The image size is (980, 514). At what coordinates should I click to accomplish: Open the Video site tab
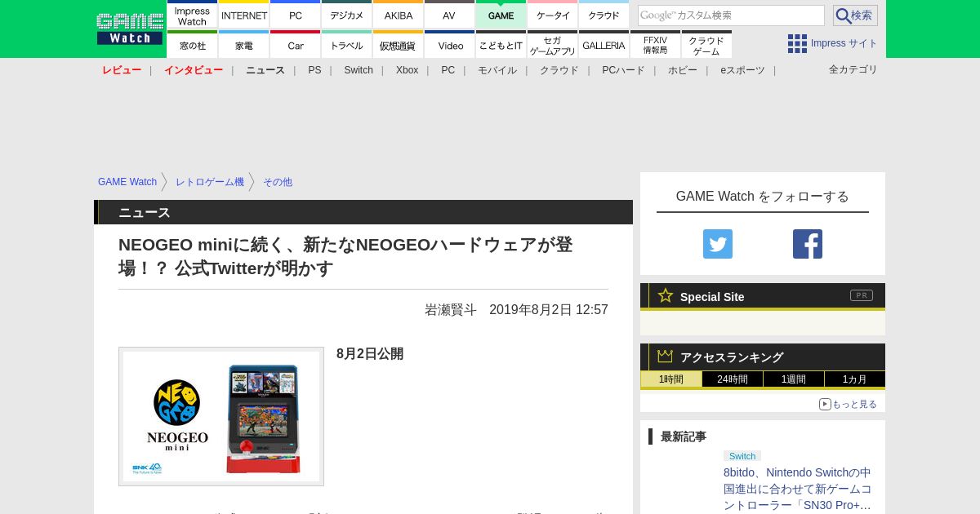(449, 45)
